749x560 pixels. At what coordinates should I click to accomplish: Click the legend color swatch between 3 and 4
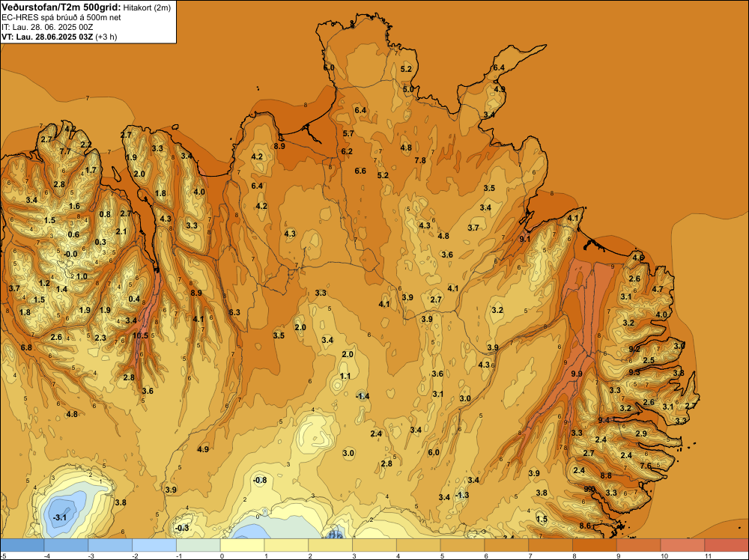click(374, 545)
